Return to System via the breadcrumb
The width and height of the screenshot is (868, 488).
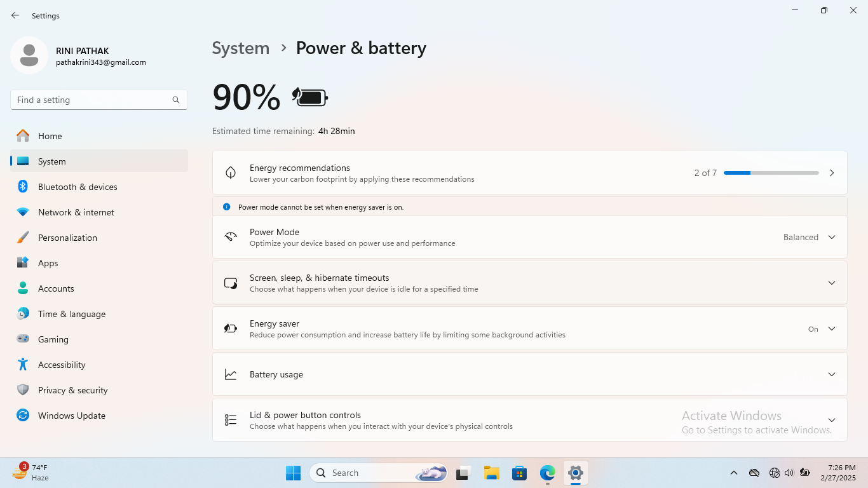pos(241,48)
